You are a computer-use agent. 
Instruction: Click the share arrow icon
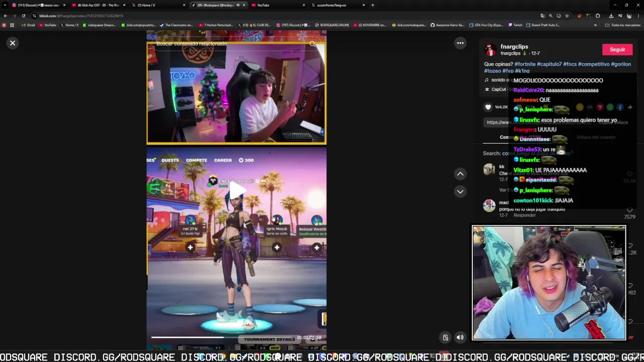pos(630,107)
